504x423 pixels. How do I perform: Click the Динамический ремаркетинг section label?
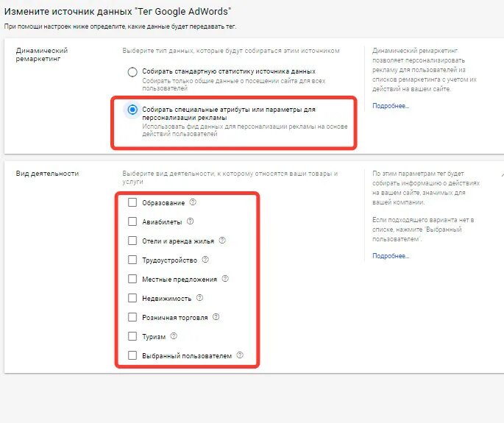tap(42, 54)
